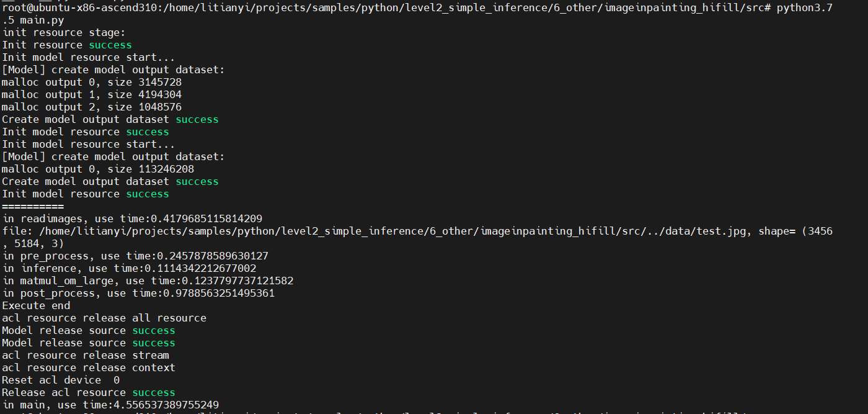Viewport: 868px width, 414px height.
Task: Click the 'in main, use time' line
Action: (x=110, y=405)
